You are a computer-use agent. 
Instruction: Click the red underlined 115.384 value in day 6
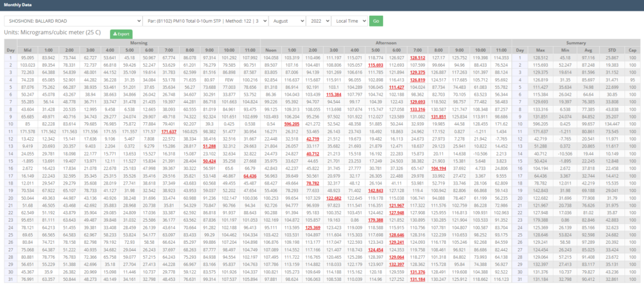[333, 94]
